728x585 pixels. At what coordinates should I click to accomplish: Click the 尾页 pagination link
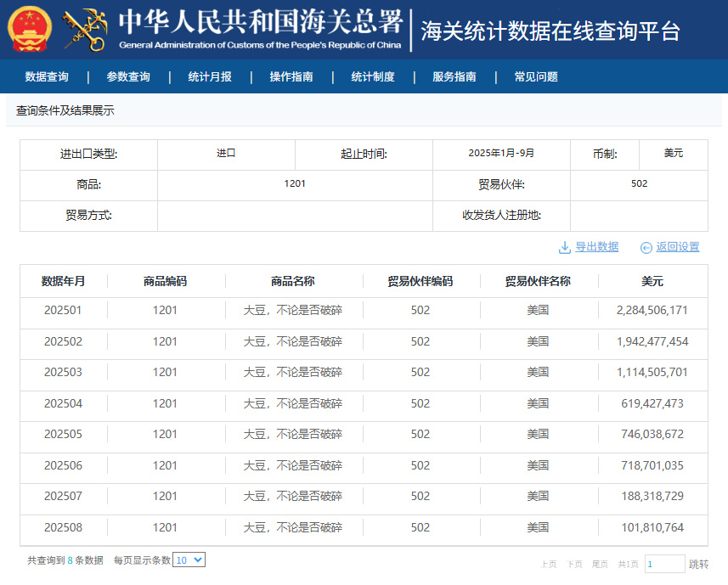click(x=600, y=564)
